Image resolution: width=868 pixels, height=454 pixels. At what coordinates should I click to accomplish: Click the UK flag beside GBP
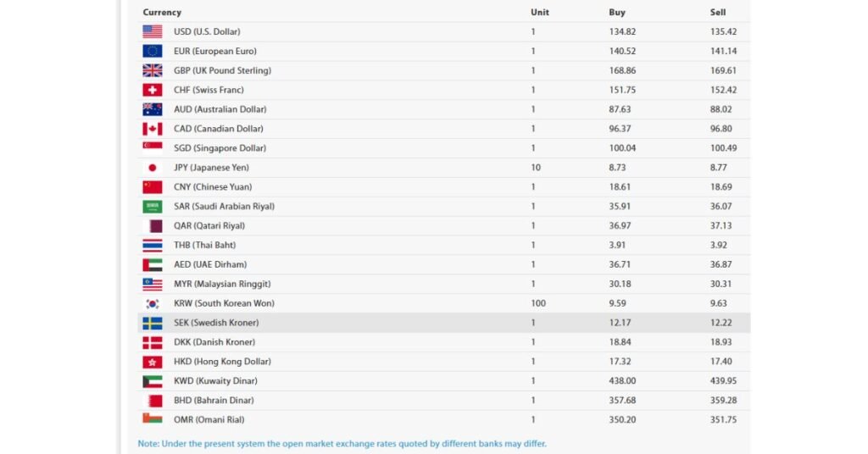tap(153, 70)
